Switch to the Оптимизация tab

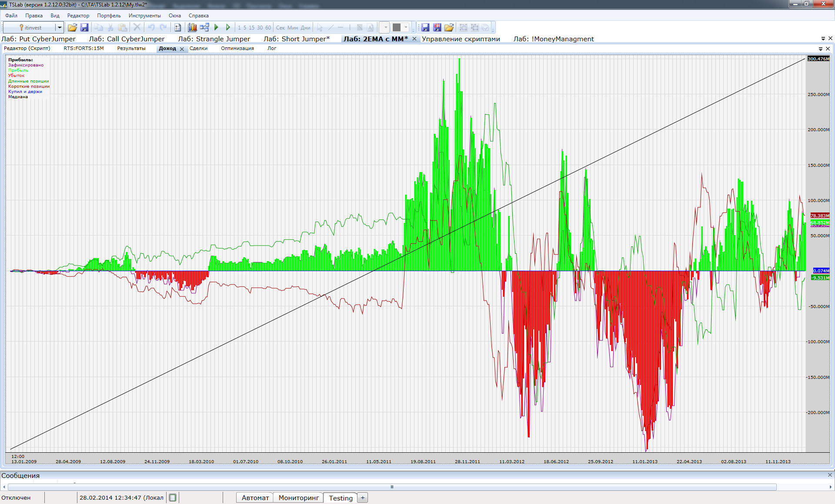(237, 48)
